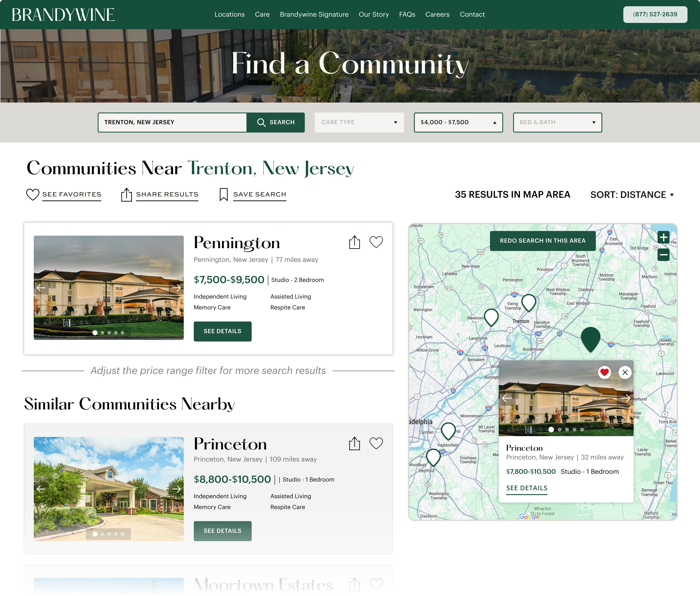700x596 pixels.
Task: Select second photo dot on Pennington card
Action: click(102, 333)
